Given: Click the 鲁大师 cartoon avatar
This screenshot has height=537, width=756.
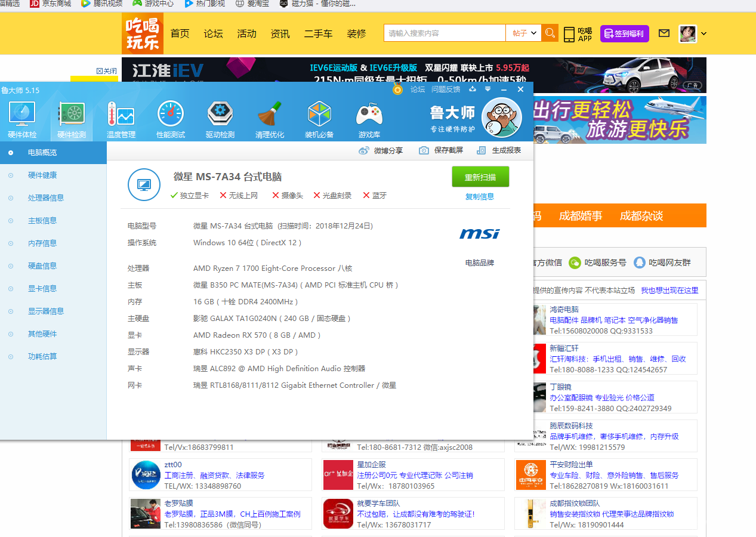Looking at the screenshot, I should (x=502, y=118).
